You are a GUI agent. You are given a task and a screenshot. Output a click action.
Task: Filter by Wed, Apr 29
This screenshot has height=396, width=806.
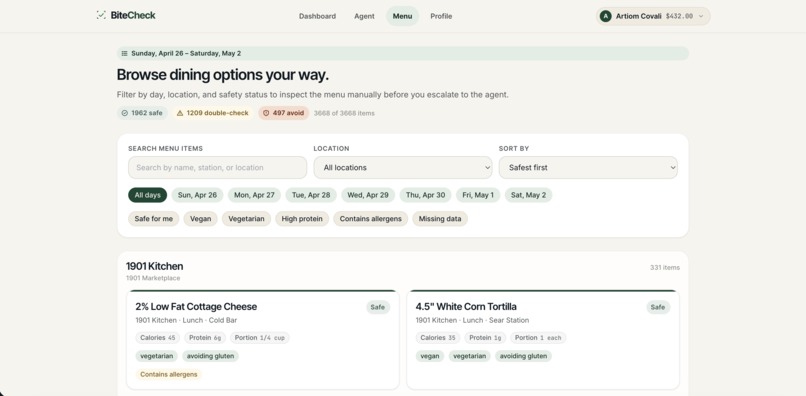point(368,195)
